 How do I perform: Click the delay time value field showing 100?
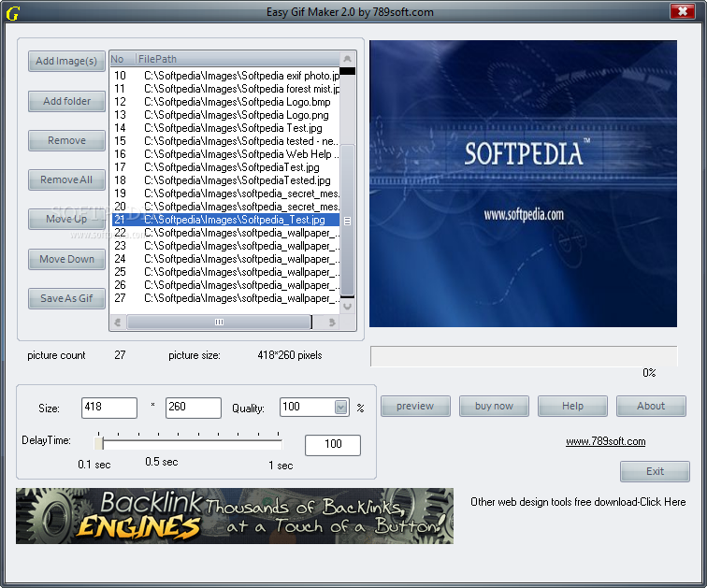[333, 445]
